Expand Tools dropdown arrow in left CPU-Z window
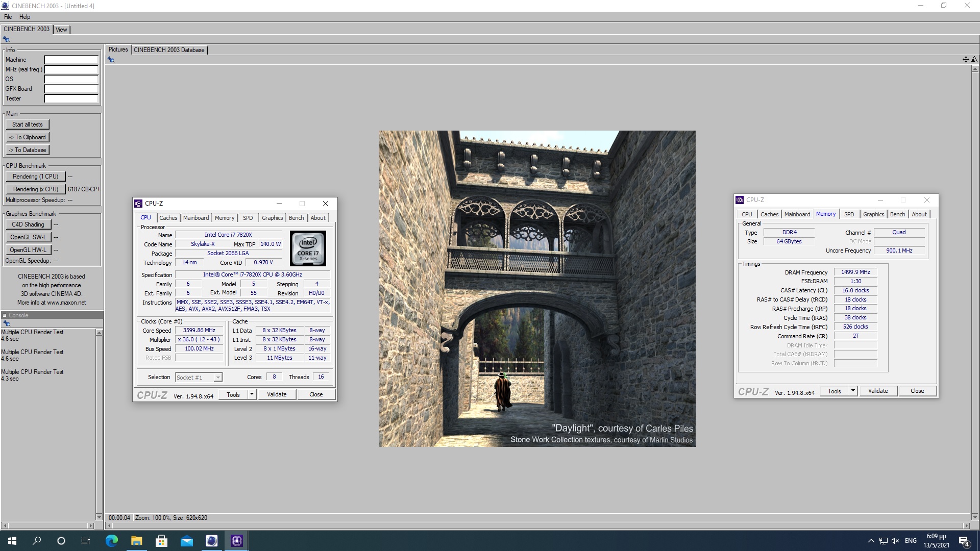Screen dimensions: 980x551 252,394
